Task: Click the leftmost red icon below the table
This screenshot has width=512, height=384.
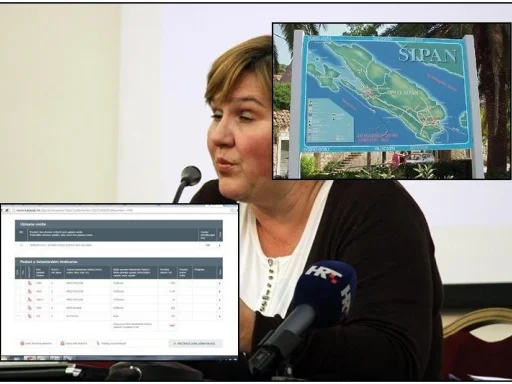Action: pos(22,343)
